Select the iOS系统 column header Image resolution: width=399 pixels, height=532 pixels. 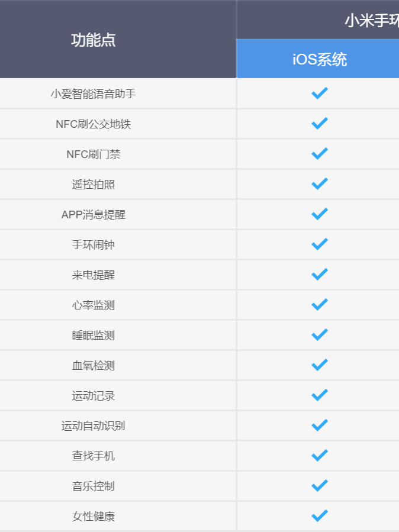[x=319, y=59]
